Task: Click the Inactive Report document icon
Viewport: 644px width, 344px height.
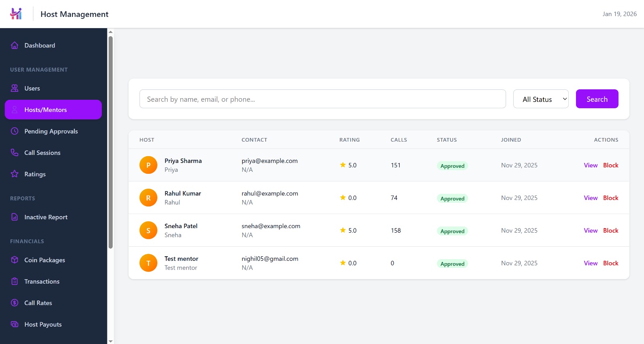Action: click(x=14, y=217)
